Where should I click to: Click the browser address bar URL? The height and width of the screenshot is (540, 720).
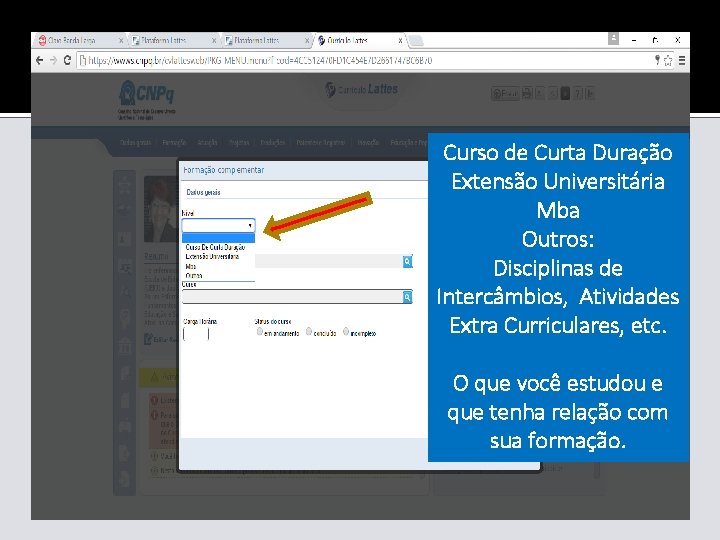pos(260,60)
